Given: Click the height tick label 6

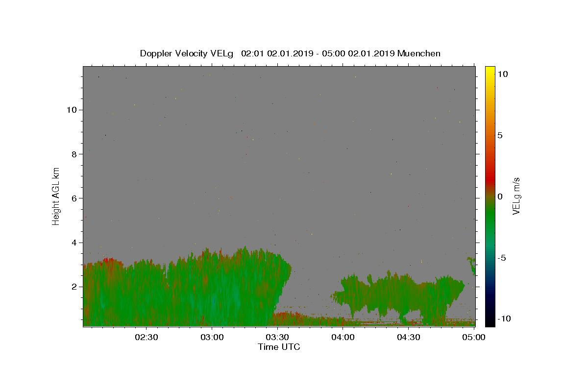Looking at the screenshot, I should coord(74,198).
